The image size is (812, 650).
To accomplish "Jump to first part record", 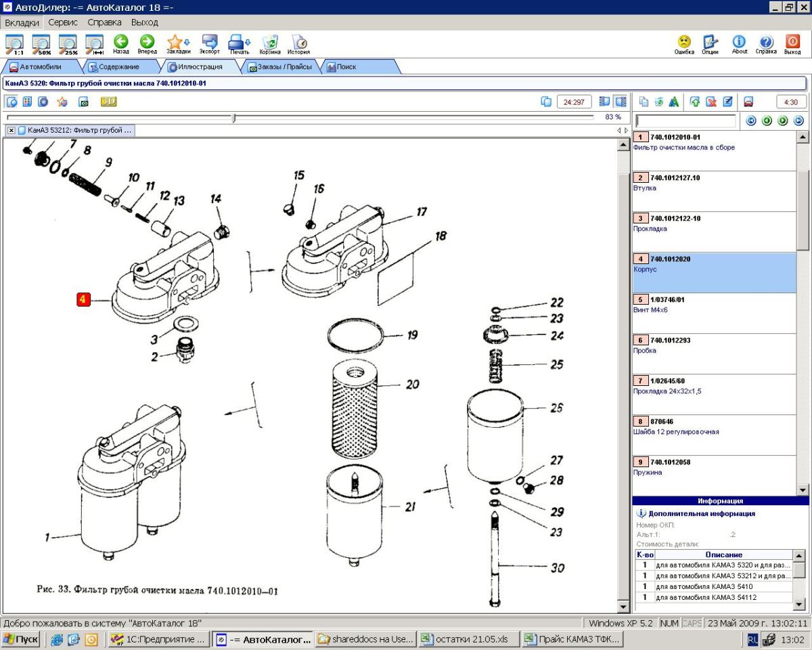I will pos(751,121).
